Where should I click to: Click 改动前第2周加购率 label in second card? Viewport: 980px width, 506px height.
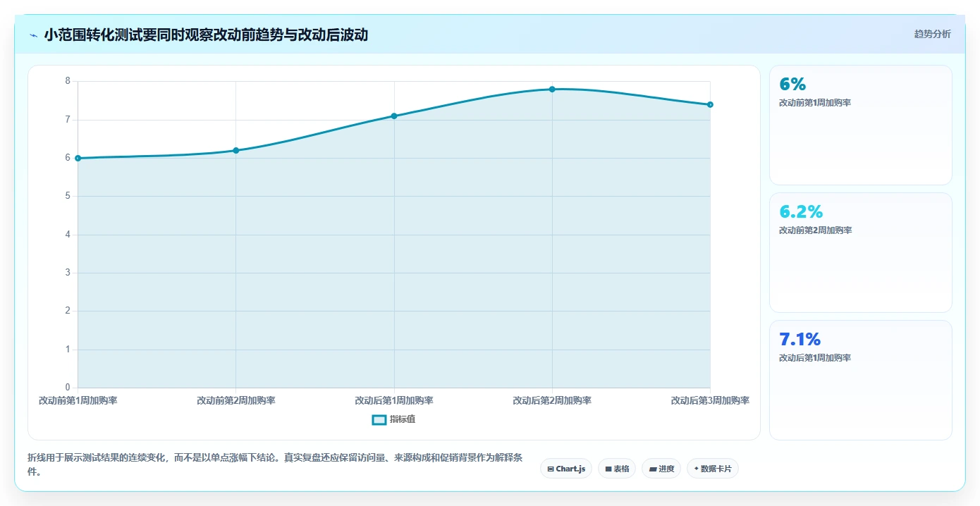[x=815, y=230]
